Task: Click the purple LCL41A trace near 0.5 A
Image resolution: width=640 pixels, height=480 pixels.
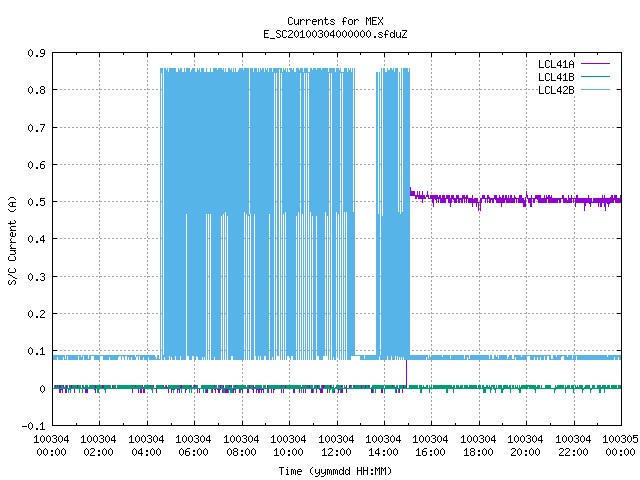Action: tap(516, 200)
